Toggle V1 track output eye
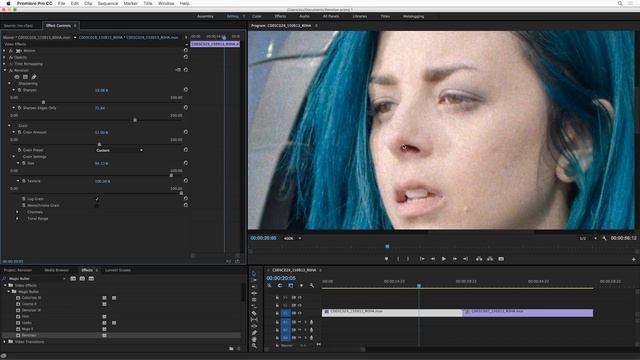Image resolution: width=640 pixels, height=360 pixels. click(300, 313)
